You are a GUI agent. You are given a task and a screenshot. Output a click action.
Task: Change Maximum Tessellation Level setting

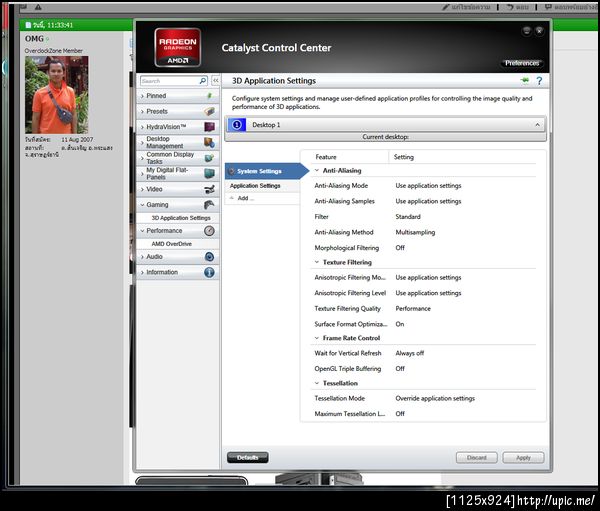(400, 414)
